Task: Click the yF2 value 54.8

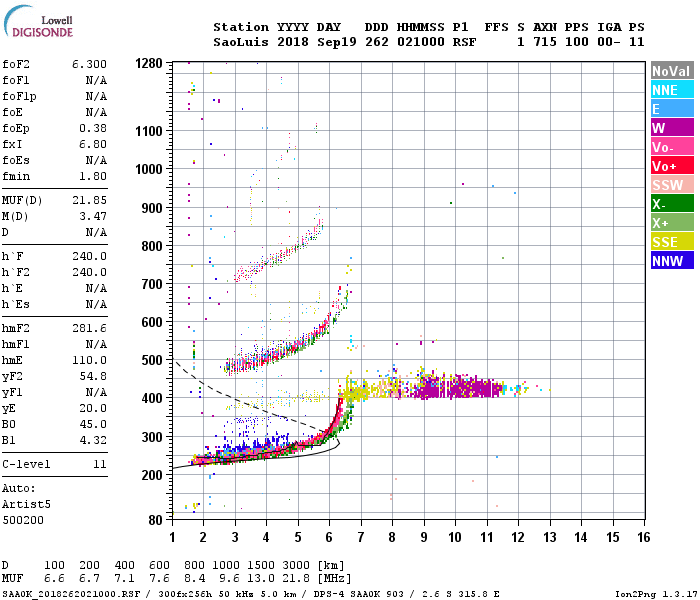Action: coord(93,376)
